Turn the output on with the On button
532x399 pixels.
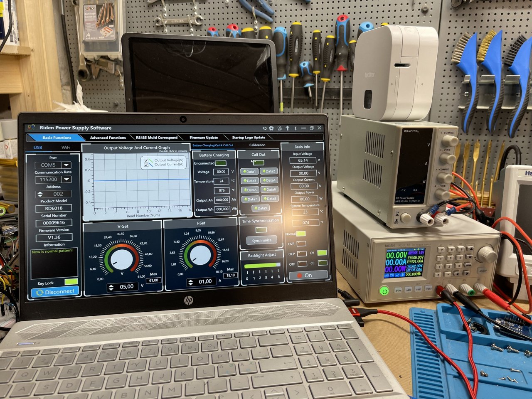tap(308, 275)
